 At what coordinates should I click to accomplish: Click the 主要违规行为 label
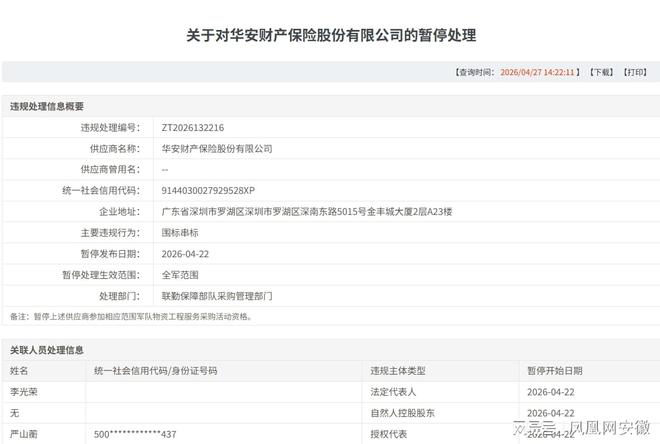110,233
